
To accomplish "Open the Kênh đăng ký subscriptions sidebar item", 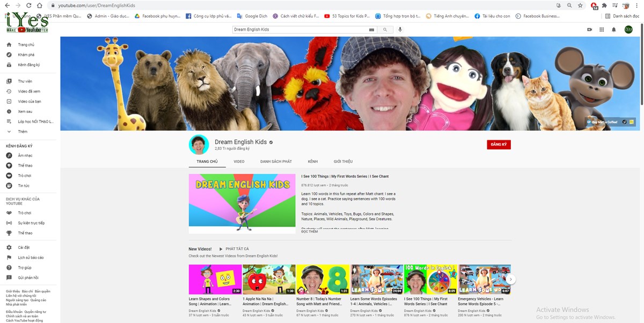I will 28,65.
